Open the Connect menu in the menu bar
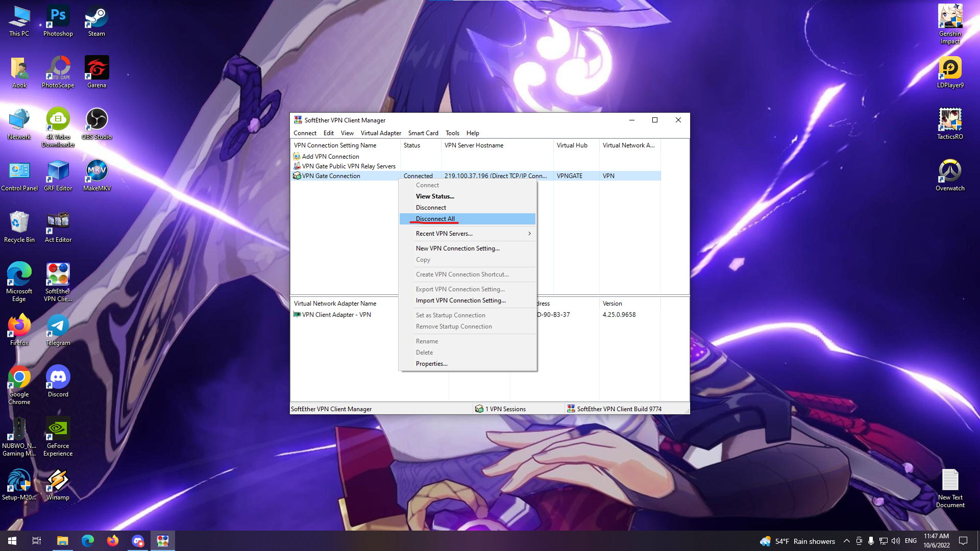 (x=305, y=133)
